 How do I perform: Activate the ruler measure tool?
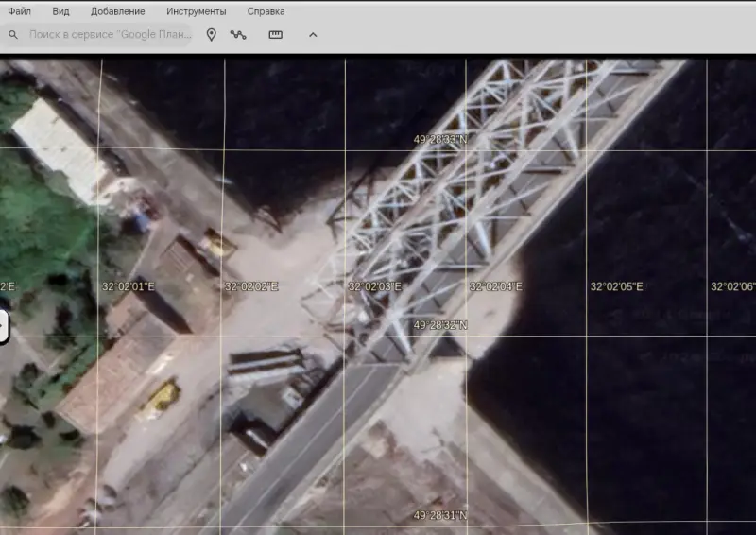tap(276, 35)
